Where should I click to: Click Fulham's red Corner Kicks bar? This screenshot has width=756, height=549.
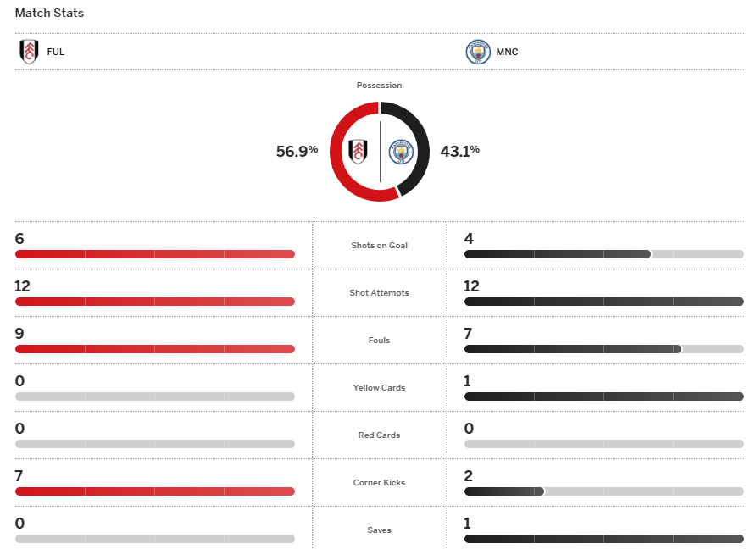154,491
